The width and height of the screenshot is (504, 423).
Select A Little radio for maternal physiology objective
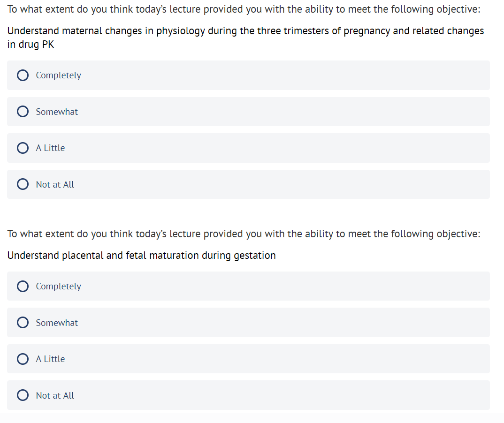(23, 148)
